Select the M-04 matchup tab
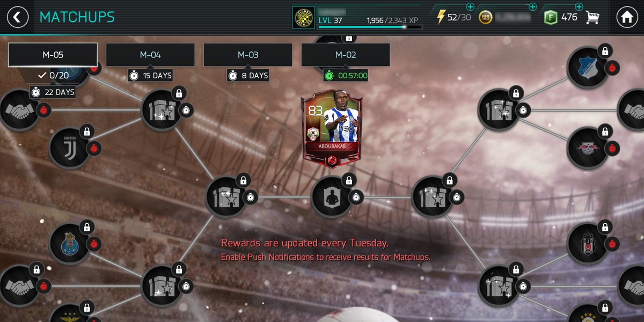Image resolution: width=644 pixels, height=322 pixels. (x=150, y=55)
